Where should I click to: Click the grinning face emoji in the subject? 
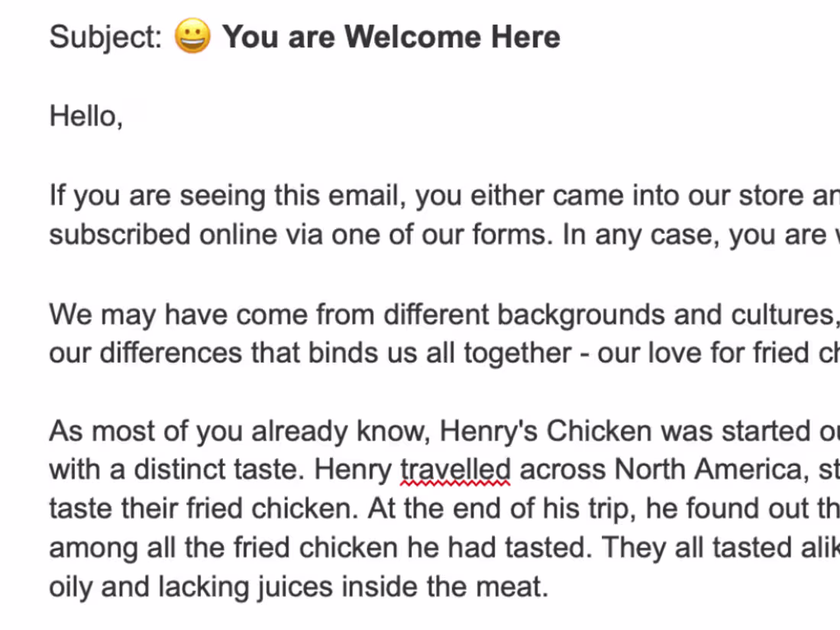coord(192,37)
